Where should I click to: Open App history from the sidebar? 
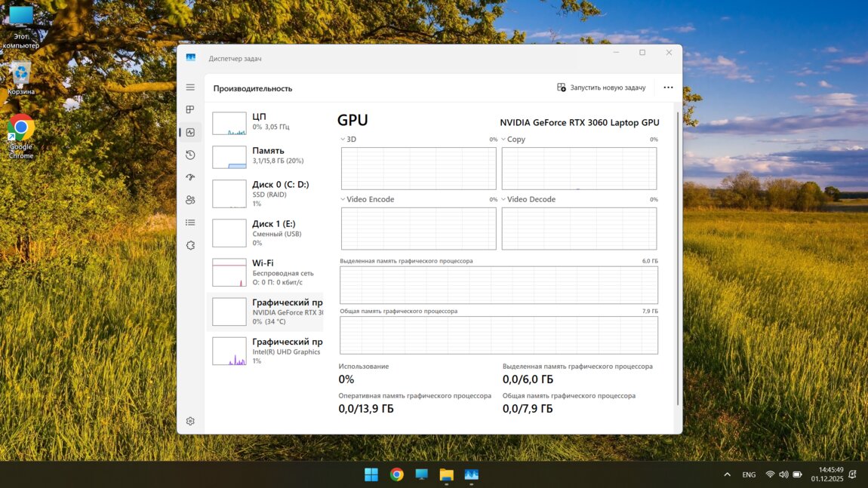pos(190,155)
